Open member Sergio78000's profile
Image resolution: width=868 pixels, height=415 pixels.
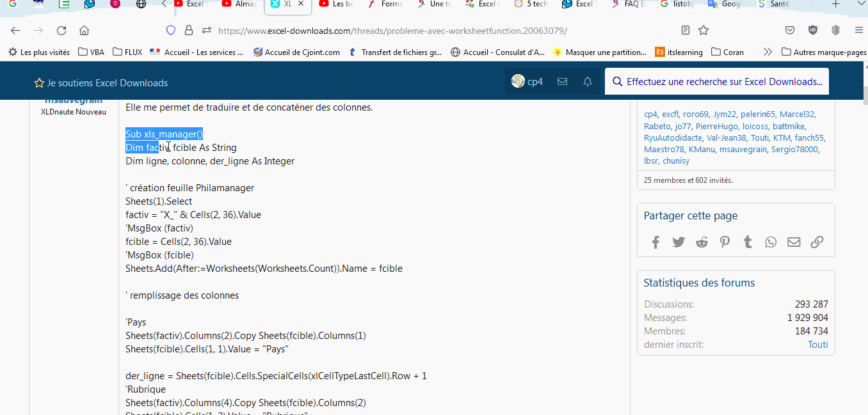pos(796,149)
